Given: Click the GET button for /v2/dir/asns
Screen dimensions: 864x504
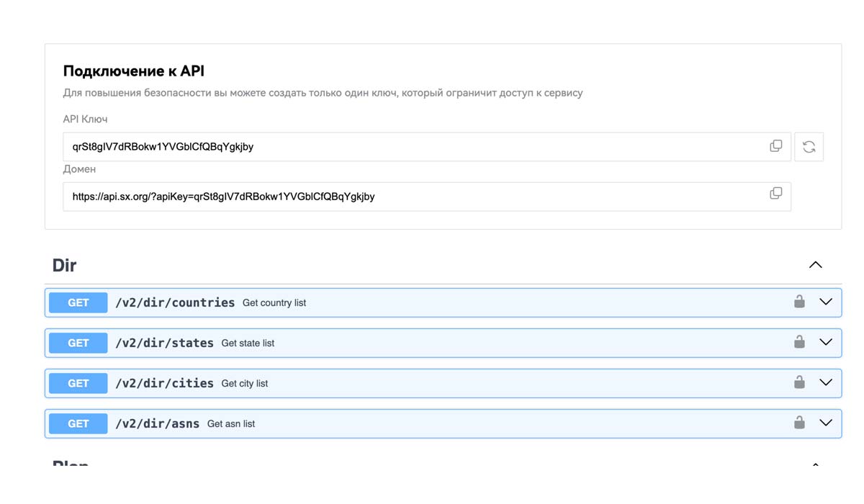Looking at the screenshot, I should coord(78,424).
